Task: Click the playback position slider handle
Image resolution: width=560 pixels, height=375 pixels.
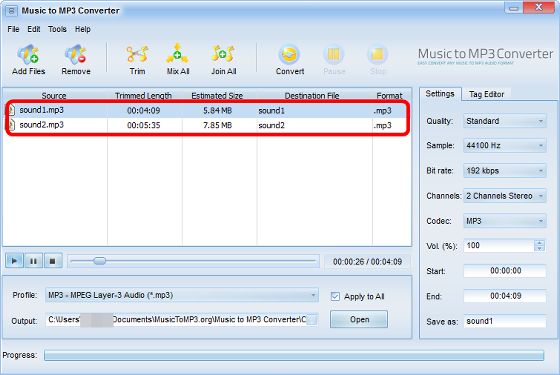Action: coord(100,261)
